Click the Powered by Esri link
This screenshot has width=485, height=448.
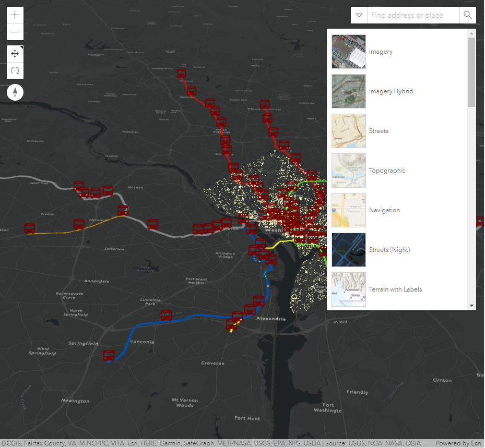458,444
